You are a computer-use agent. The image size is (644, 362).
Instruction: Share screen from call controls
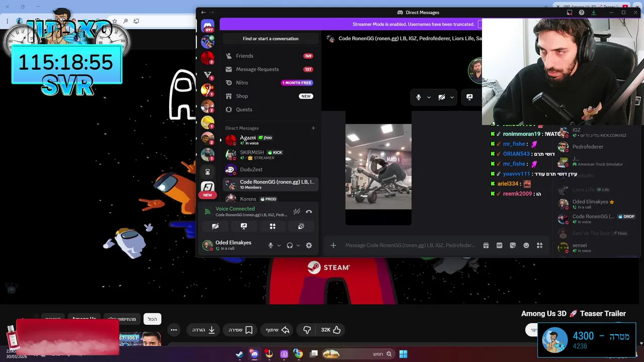tap(469, 97)
